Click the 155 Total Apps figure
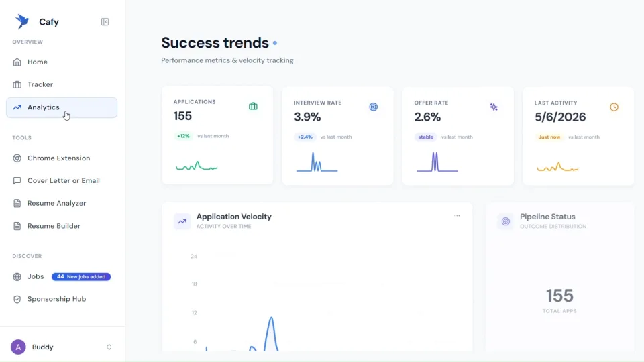644x362 pixels. [559, 296]
